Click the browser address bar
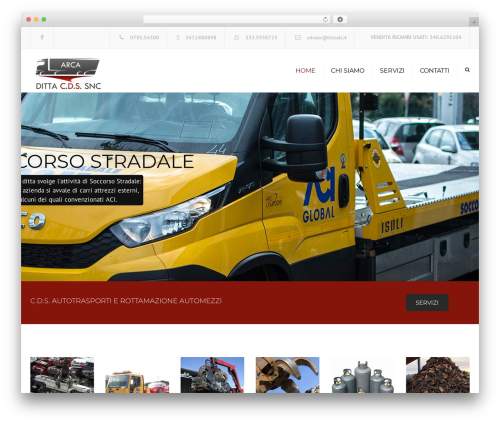 pos(237,20)
